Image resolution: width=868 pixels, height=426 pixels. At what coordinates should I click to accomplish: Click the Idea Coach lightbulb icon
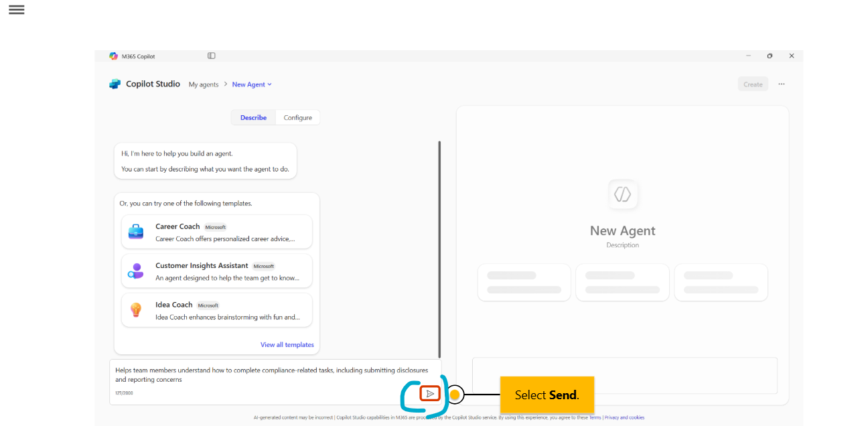point(136,309)
